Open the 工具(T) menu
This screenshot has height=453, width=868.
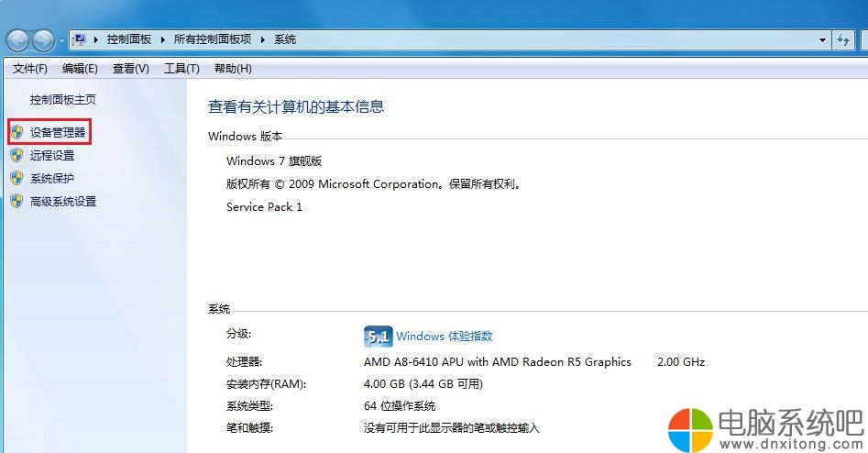(181, 69)
